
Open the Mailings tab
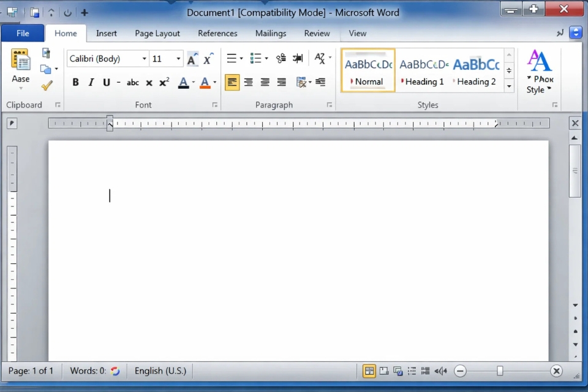(270, 33)
